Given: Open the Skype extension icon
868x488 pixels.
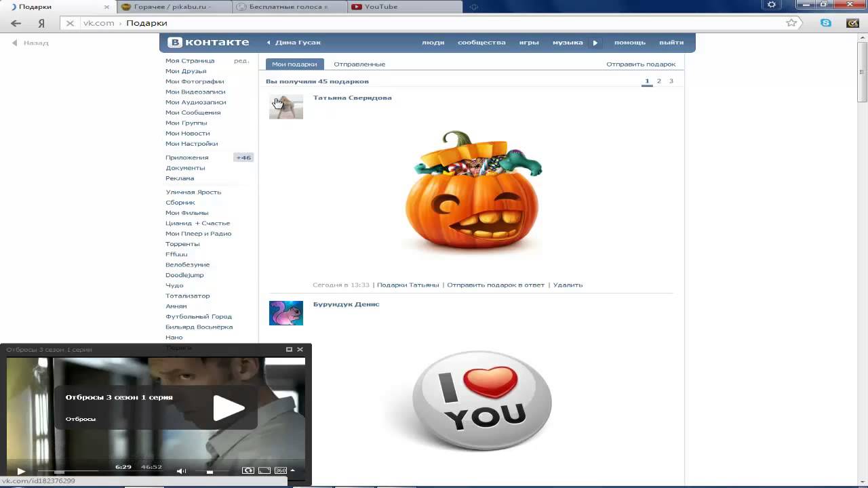Looking at the screenshot, I should click(x=826, y=22).
